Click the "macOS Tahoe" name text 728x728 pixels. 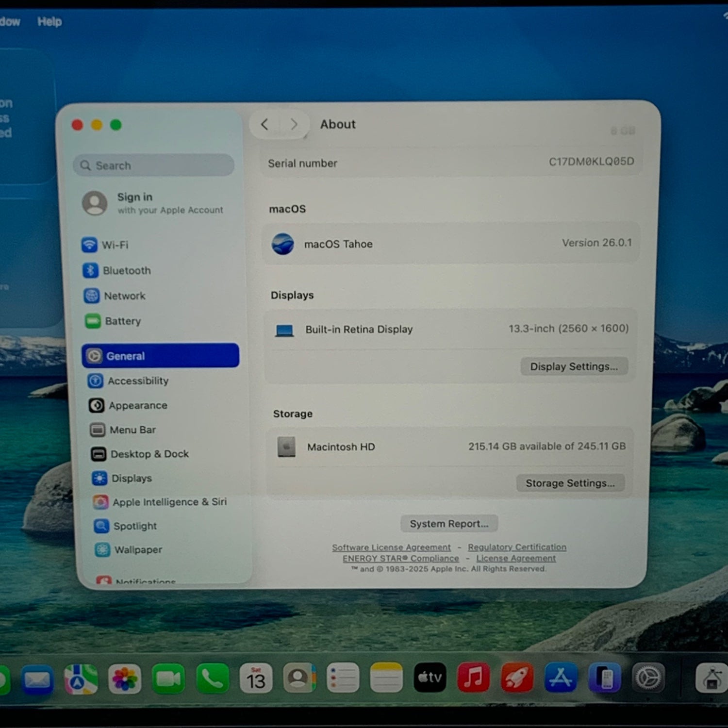pyautogui.click(x=338, y=244)
